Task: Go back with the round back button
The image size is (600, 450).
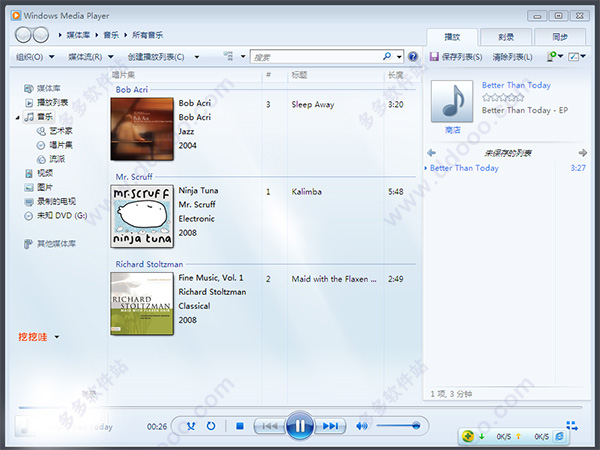Action: [x=23, y=35]
